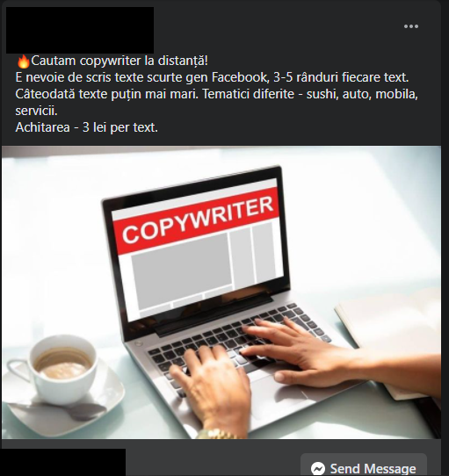Click the gold watch at photo bottom
The width and height of the screenshot is (449, 476).
pyautogui.click(x=217, y=434)
